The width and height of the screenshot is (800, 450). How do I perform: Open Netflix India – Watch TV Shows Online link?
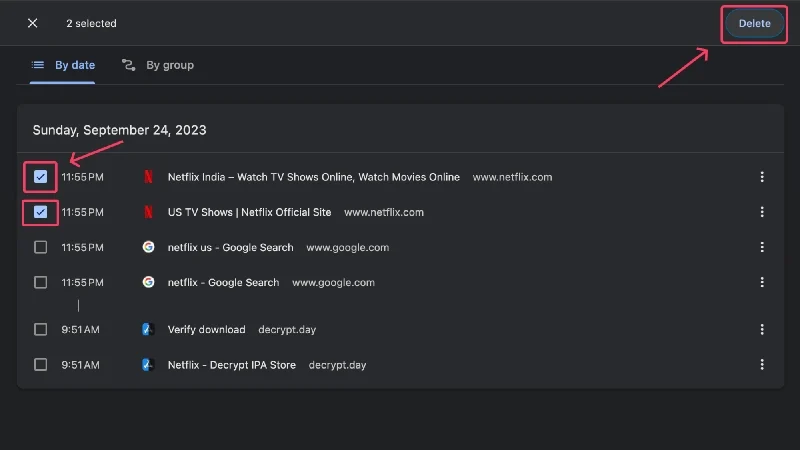[314, 177]
